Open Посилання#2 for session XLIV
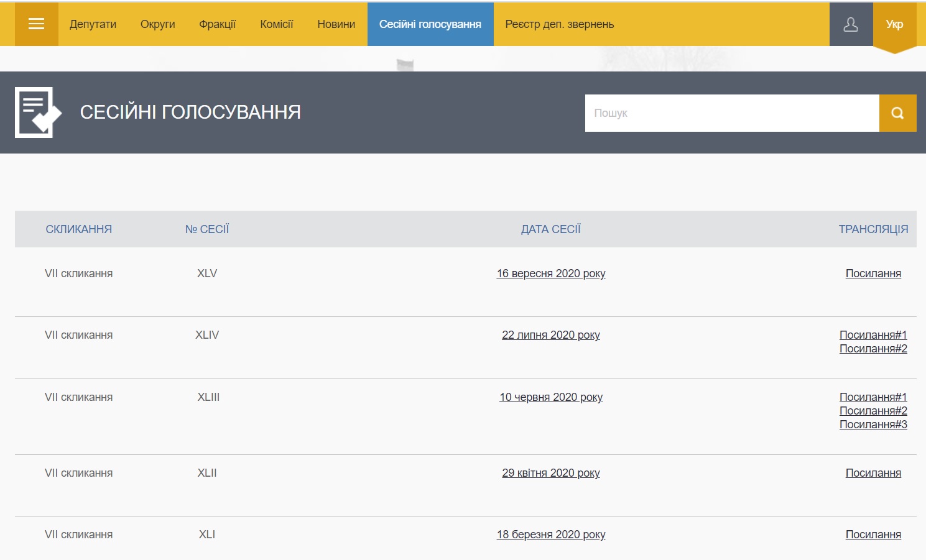This screenshot has height=560, width=926. pyautogui.click(x=873, y=349)
